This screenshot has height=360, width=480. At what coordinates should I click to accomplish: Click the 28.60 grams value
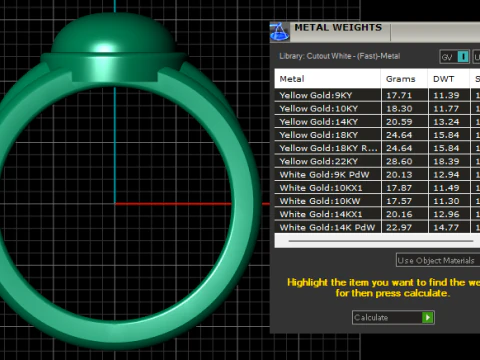(x=399, y=161)
